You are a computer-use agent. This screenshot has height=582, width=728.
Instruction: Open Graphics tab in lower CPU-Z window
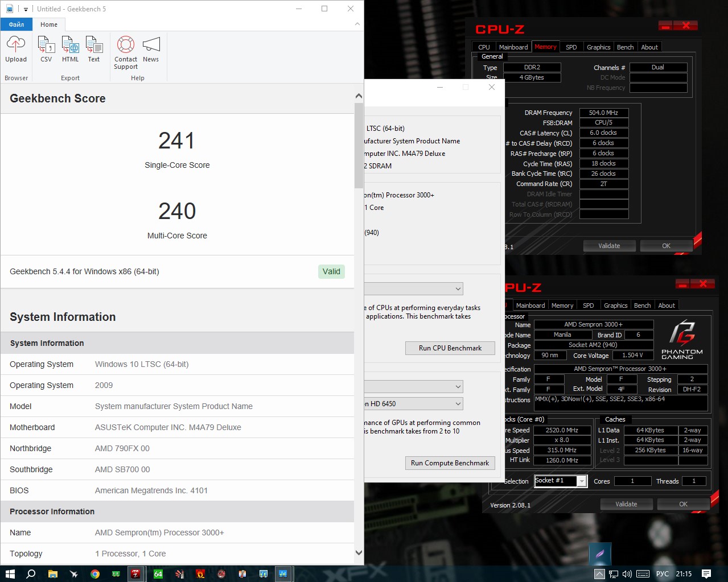tap(615, 306)
